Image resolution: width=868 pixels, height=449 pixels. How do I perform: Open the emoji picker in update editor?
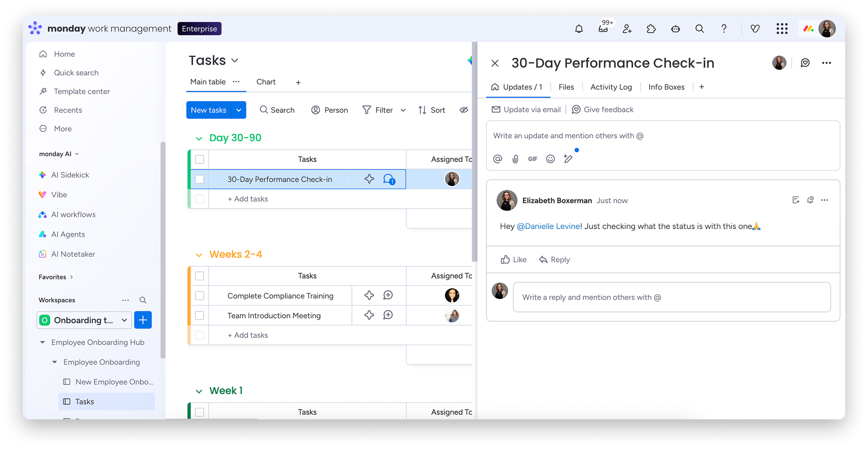pos(550,159)
